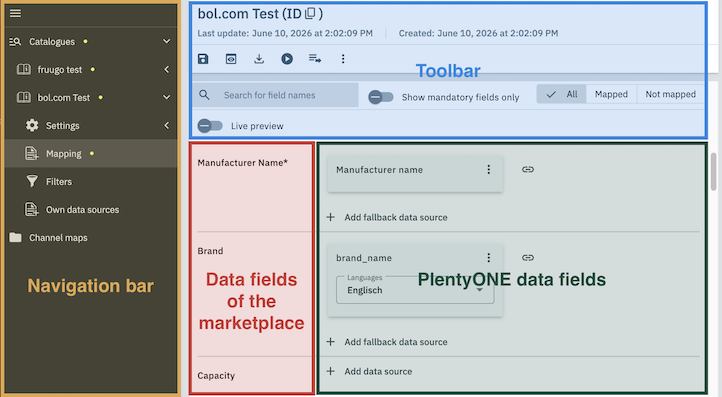Open the hamburger menu
This screenshot has height=397, width=722.
pyautogui.click(x=15, y=13)
